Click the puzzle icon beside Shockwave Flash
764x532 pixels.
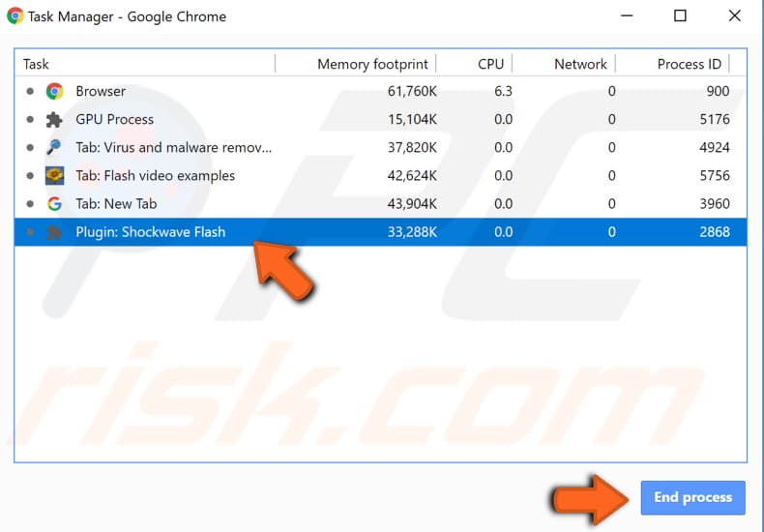click(54, 232)
